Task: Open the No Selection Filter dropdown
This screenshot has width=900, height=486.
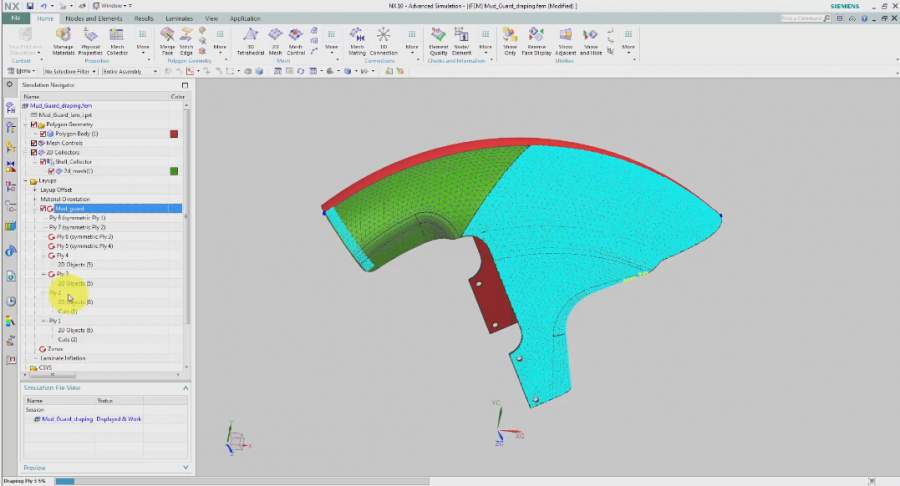Action: pyautogui.click(x=71, y=71)
